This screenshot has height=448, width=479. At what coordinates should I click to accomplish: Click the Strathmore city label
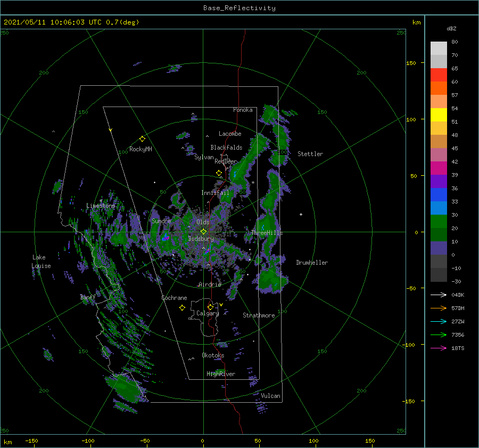[x=259, y=315]
